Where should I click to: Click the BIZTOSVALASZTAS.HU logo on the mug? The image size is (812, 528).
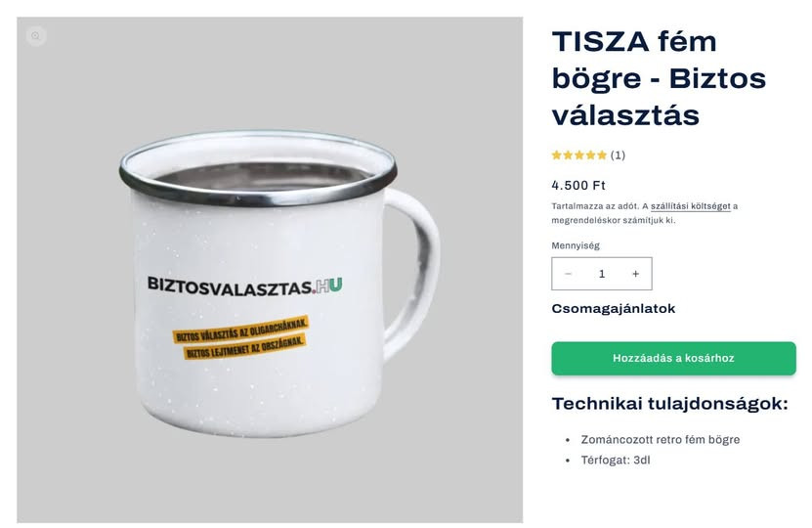(x=245, y=286)
